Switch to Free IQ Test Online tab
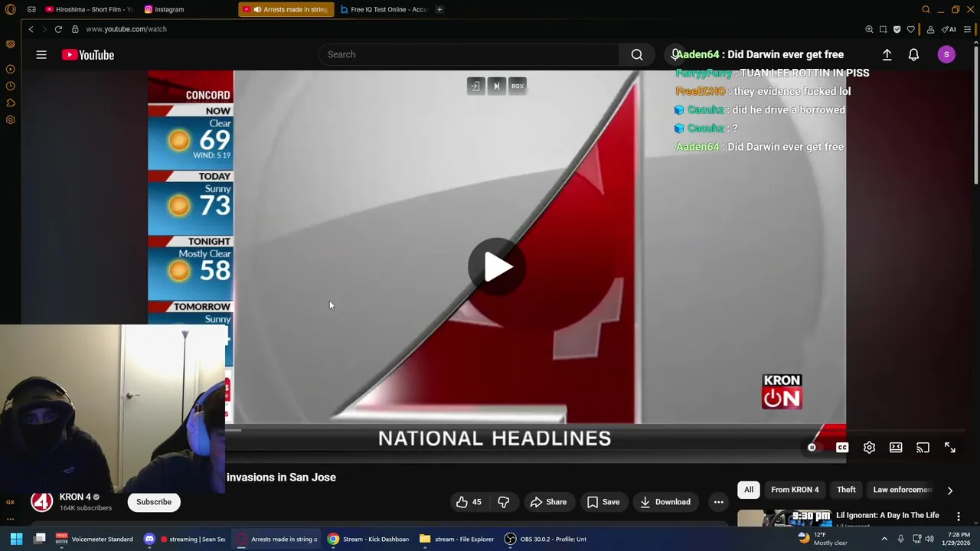The image size is (980, 551). 384,9
